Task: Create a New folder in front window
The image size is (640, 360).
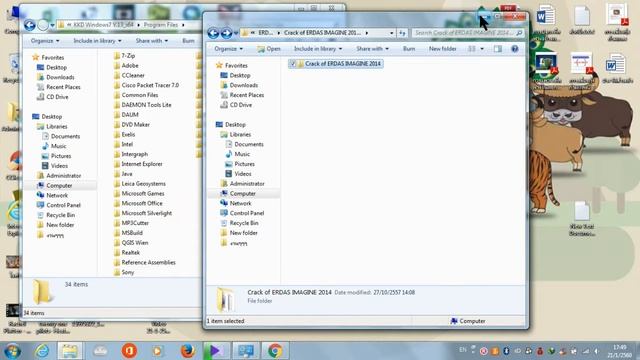Action: click(442, 49)
